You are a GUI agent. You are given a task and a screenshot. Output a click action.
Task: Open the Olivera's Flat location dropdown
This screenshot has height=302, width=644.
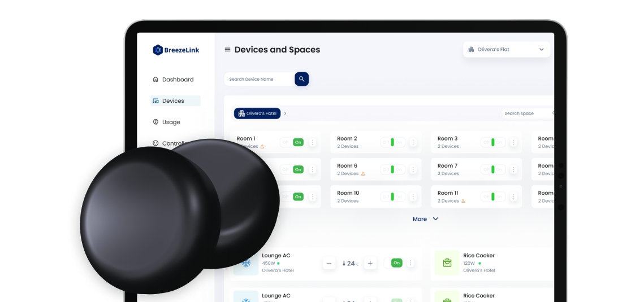pyautogui.click(x=507, y=50)
